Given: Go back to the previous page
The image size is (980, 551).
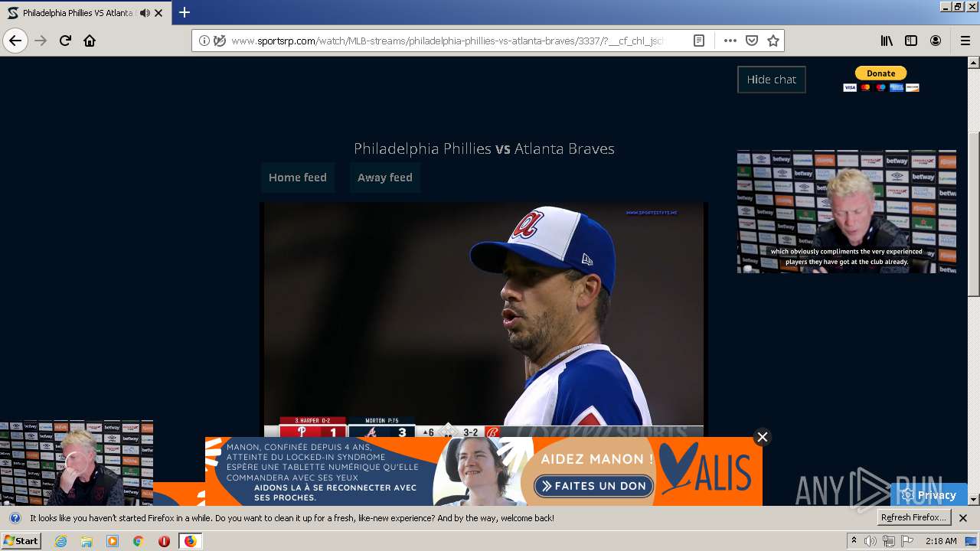Looking at the screenshot, I should (15, 41).
